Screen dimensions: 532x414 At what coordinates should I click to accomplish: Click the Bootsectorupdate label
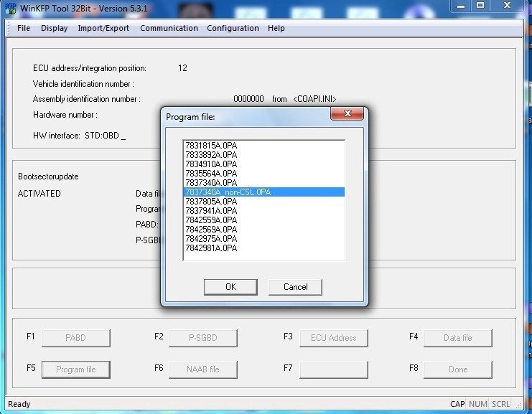[x=48, y=177]
